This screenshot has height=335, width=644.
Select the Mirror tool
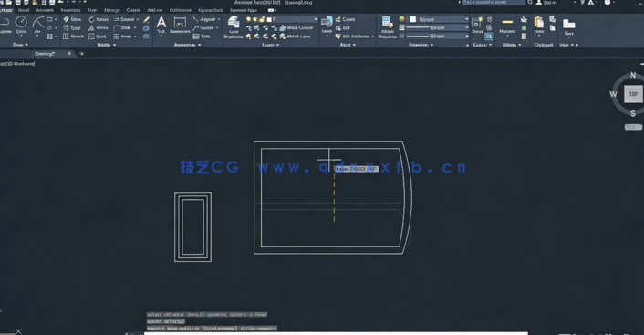[x=99, y=28]
